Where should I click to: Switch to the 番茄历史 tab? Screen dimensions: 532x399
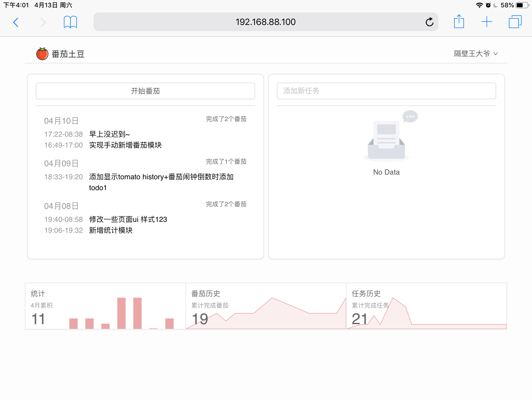(266, 306)
